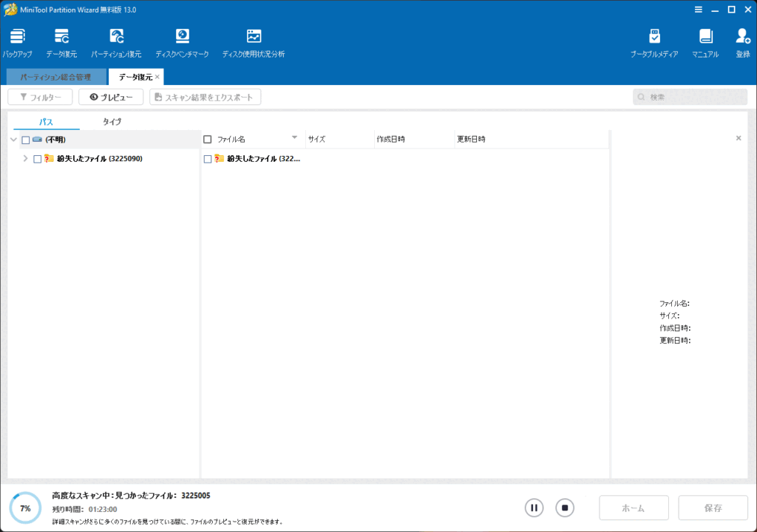Viewport: 757px width, 532px height.
Task: Click the データ復元 toolbar icon
Action: (x=61, y=37)
